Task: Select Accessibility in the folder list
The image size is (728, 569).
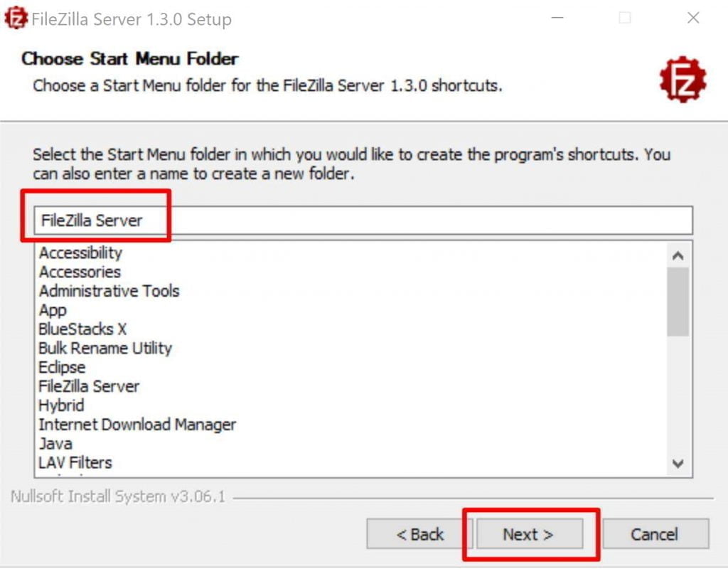Action: click(80, 253)
